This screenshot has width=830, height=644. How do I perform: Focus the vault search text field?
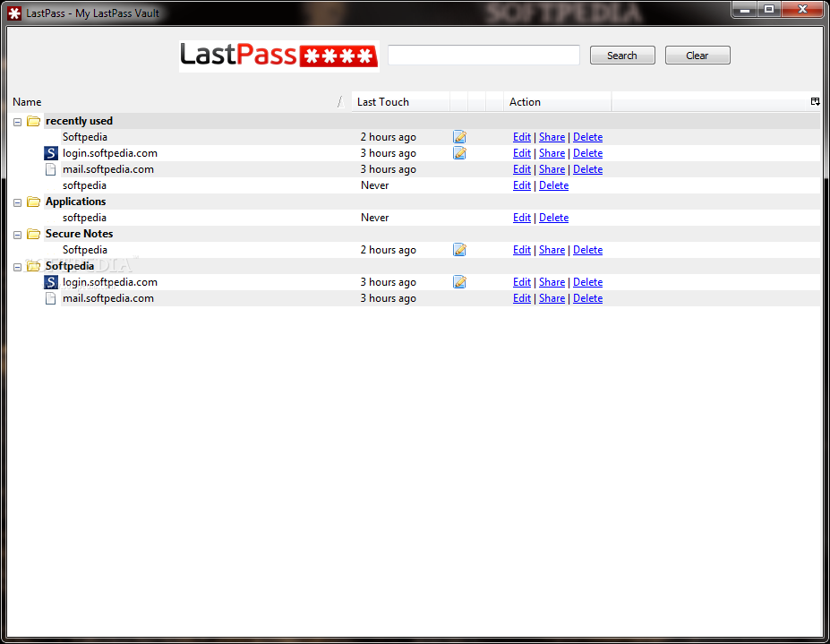(x=483, y=55)
